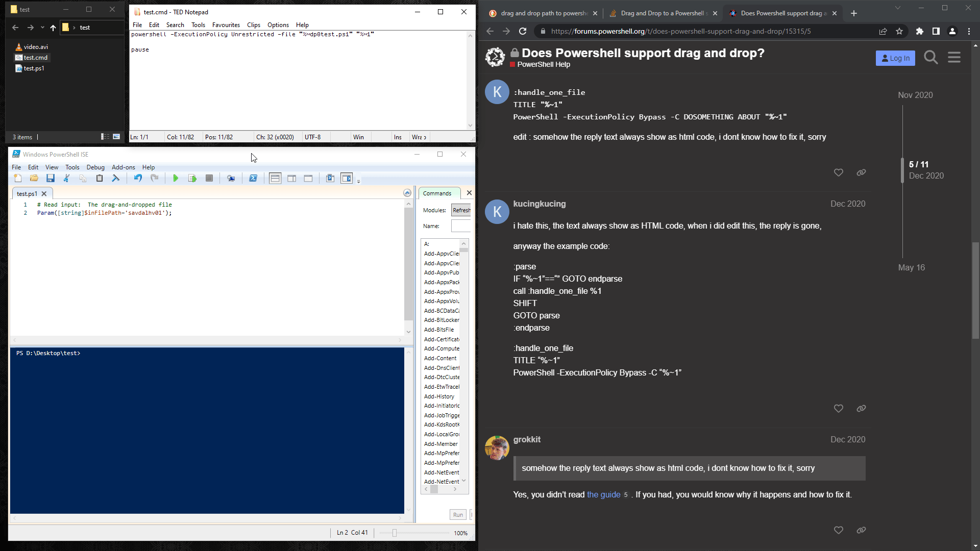This screenshot has width=980, height=551.
Task: Click the Undo arrow in ISE toolbar
Action: tap(138, 178)
